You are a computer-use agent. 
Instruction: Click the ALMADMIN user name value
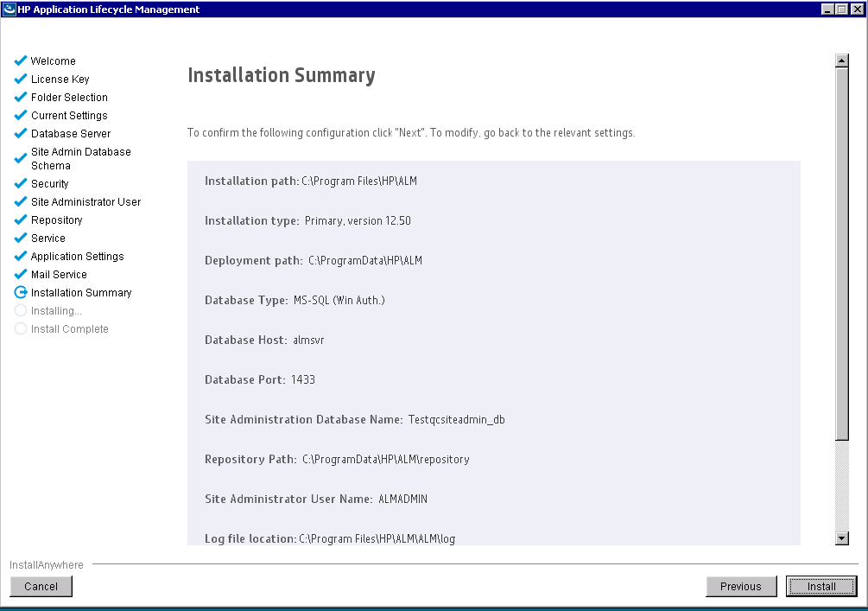(403, 500)
